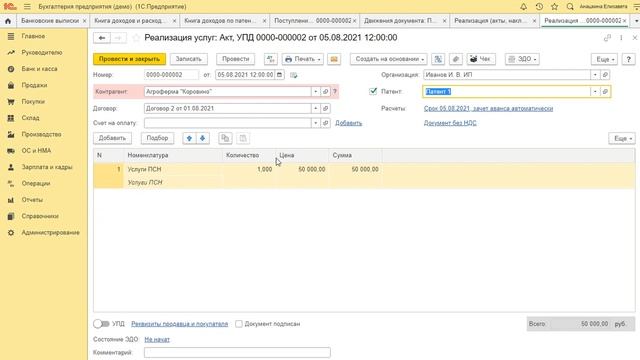Expand Организация dropdown arrow
This screenshot has height=360, width=640.
click(595, 75)
